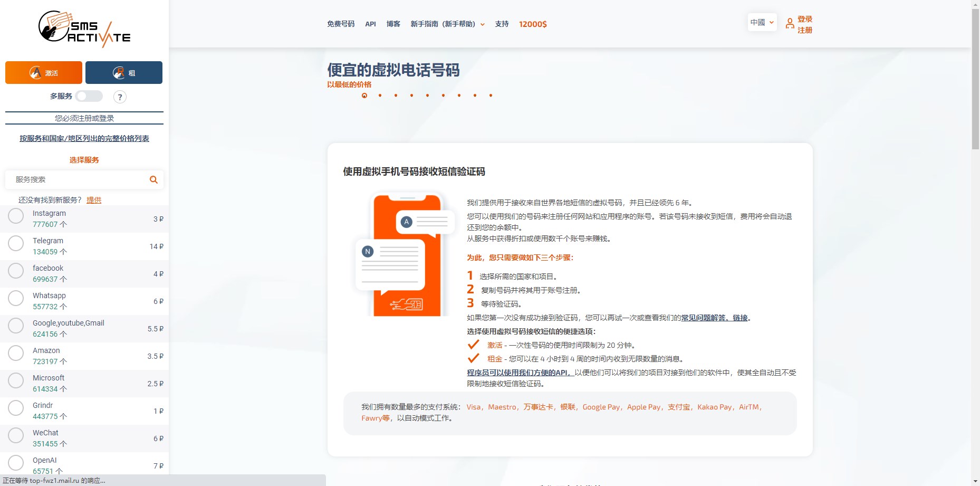
Task: Click the orange 租金 link in the options list
Action: [x=495, y=359]
